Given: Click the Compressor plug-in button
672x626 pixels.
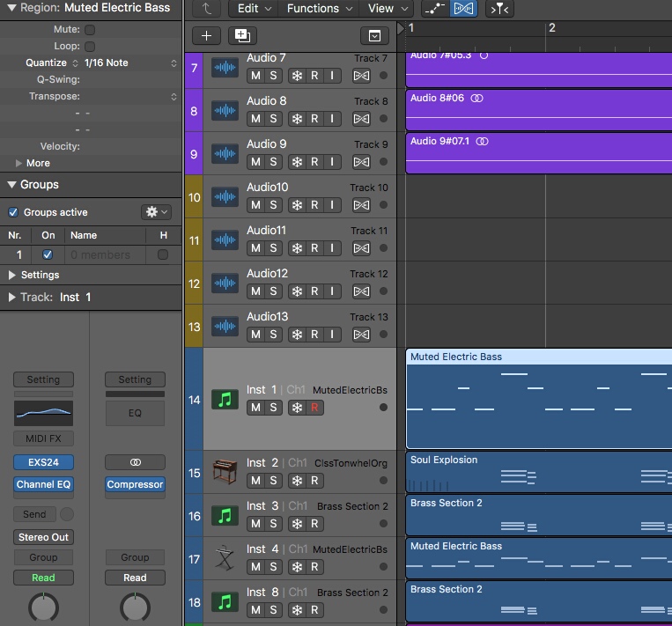Looking at the screenshot, I should point(135,484).
